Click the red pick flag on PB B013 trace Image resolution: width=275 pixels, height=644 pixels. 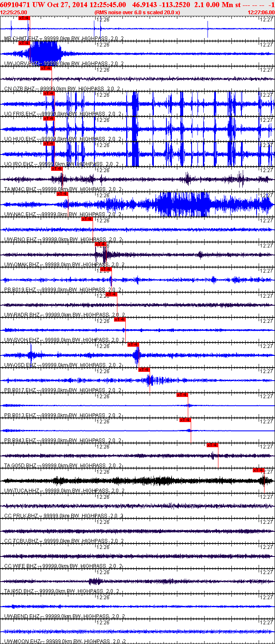182,395
